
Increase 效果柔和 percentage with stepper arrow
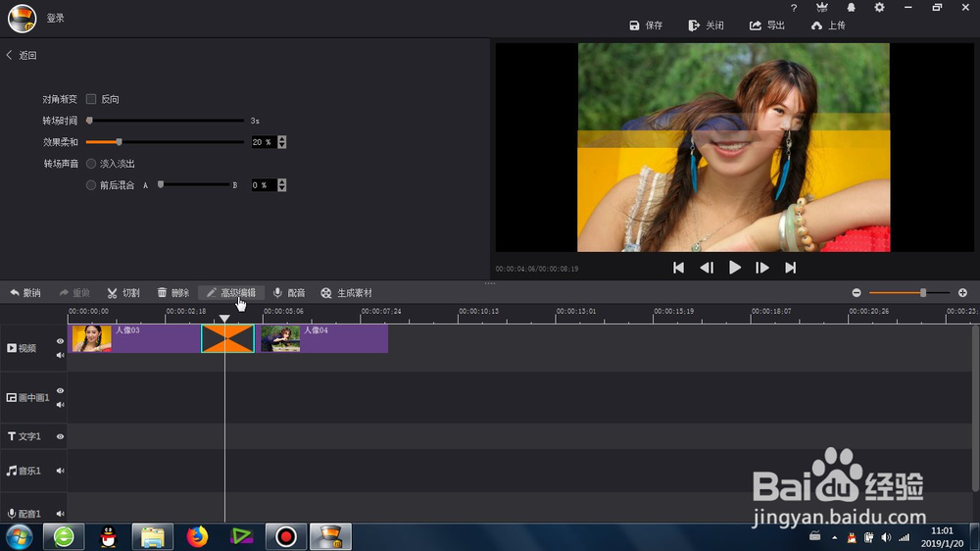click(x=282, y=139)
